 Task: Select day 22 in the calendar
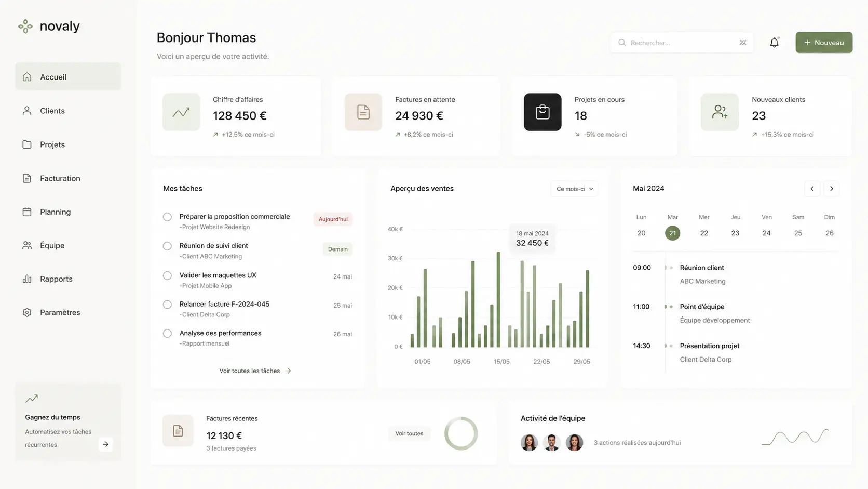[x=704, y=233]
